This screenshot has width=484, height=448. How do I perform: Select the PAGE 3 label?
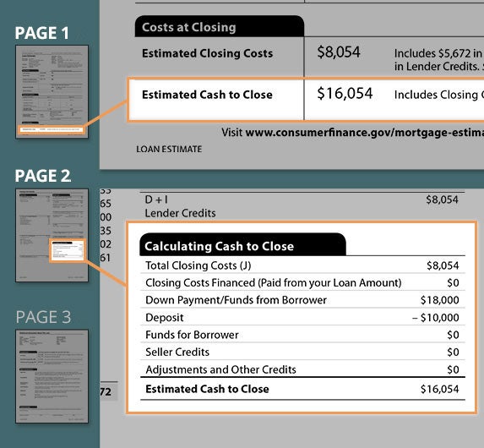[43, 317]
